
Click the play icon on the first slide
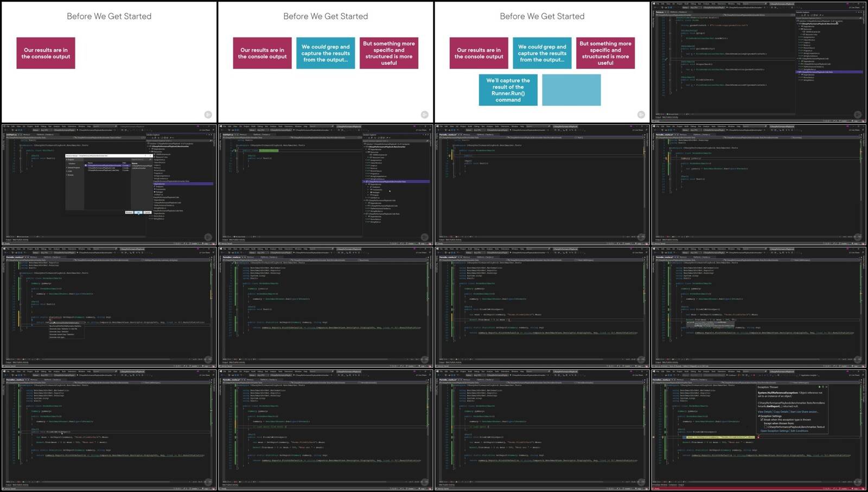pos(208,115)
